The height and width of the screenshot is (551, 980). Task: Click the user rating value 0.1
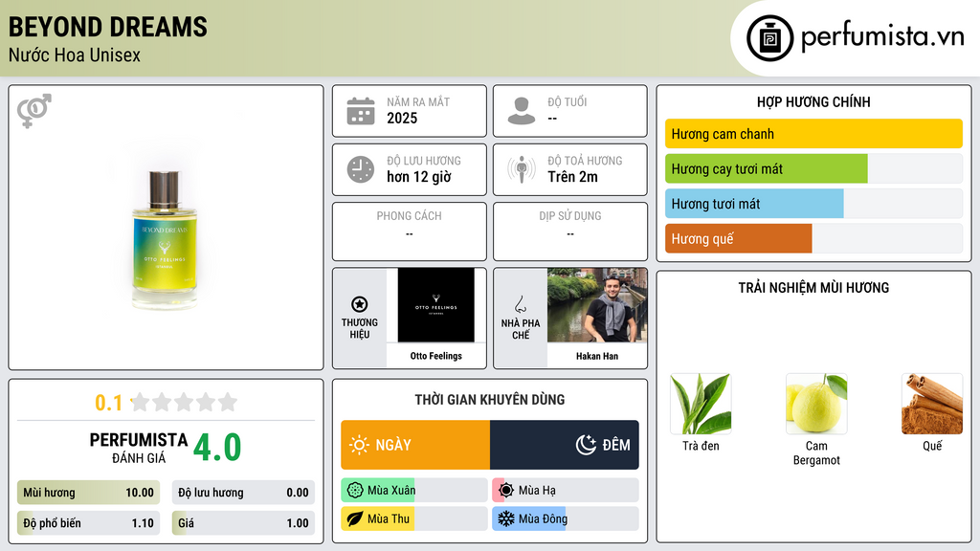click(x=109, y=403)
